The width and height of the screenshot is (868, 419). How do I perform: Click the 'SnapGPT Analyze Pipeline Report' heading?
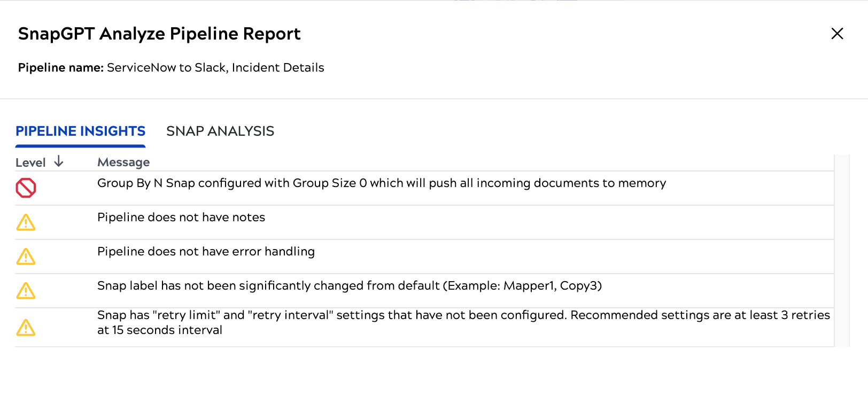pyautogui.click(x=159, y=34)
